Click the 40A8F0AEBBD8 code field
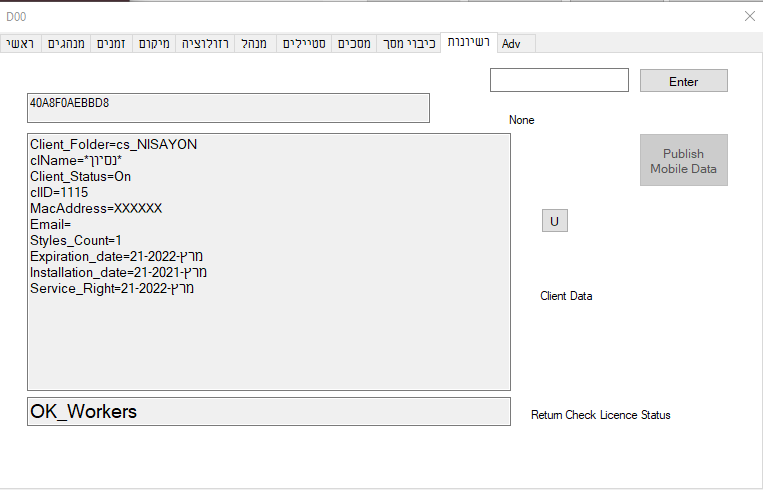The width and height of the screenshot is (763, 490). coord(228,108)
